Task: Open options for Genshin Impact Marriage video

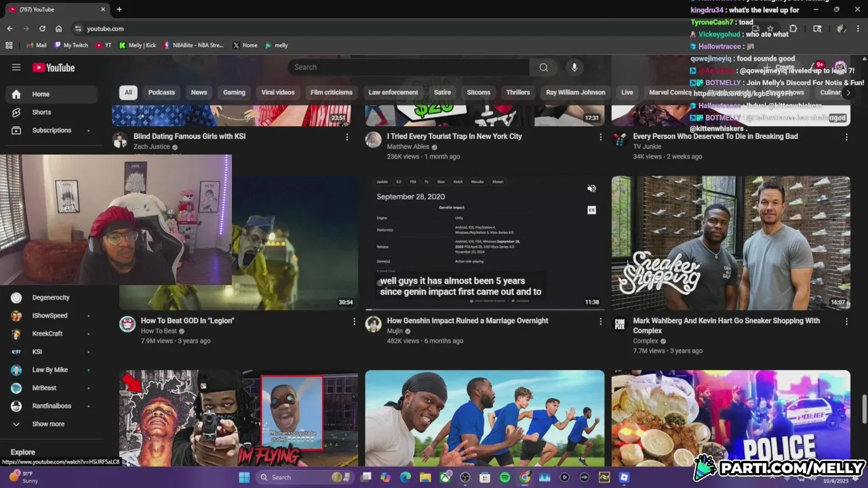Action: pos(600,321)
